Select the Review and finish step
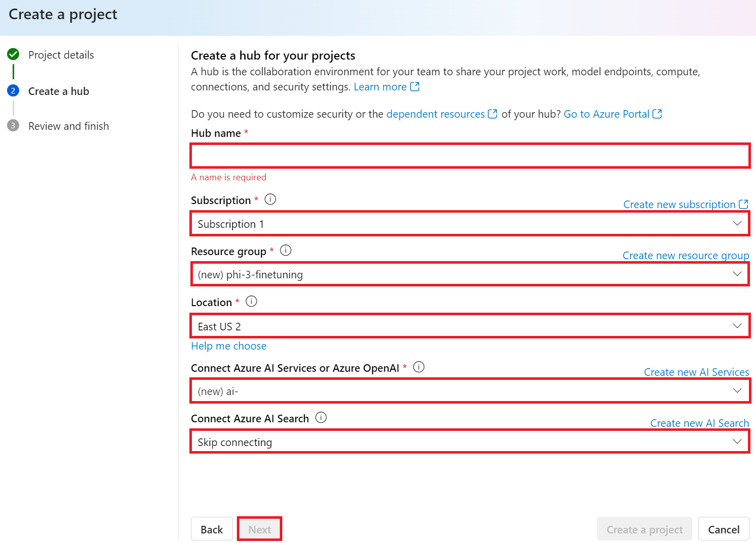The width and height of the screenshot is (756, 543). click(69, 126)
